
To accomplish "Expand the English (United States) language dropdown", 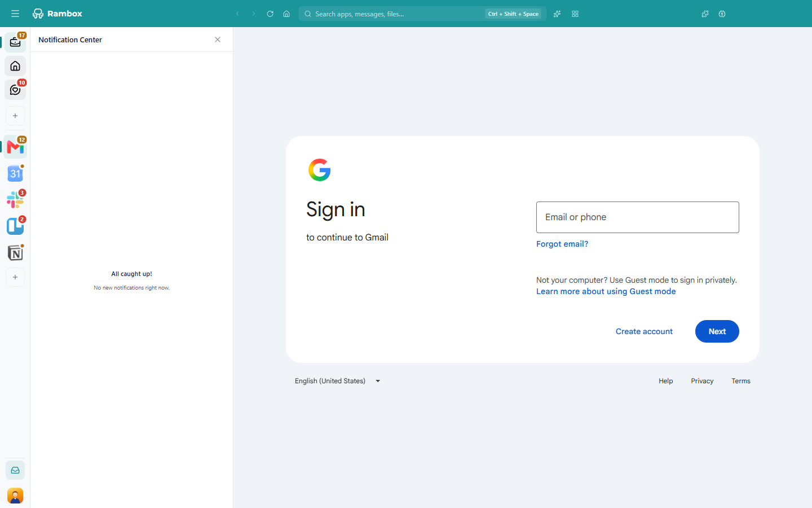I will (x=338, y=381).
